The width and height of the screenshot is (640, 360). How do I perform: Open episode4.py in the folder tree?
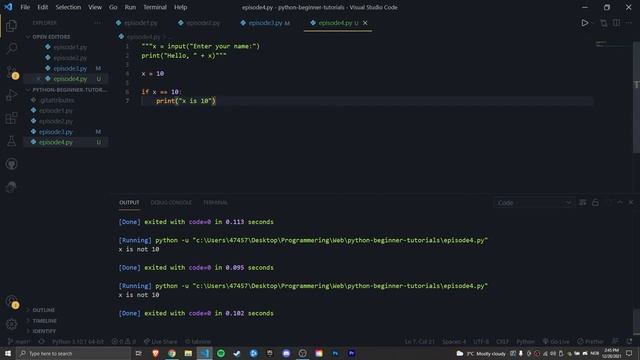tap(66, 142)
